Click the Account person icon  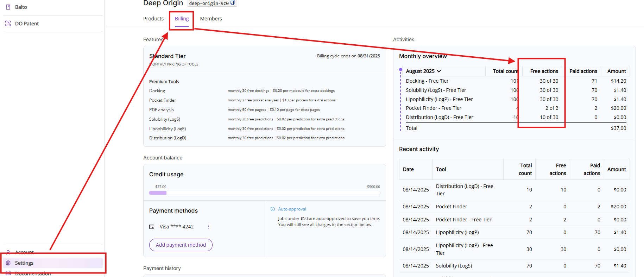click(8, 252)
